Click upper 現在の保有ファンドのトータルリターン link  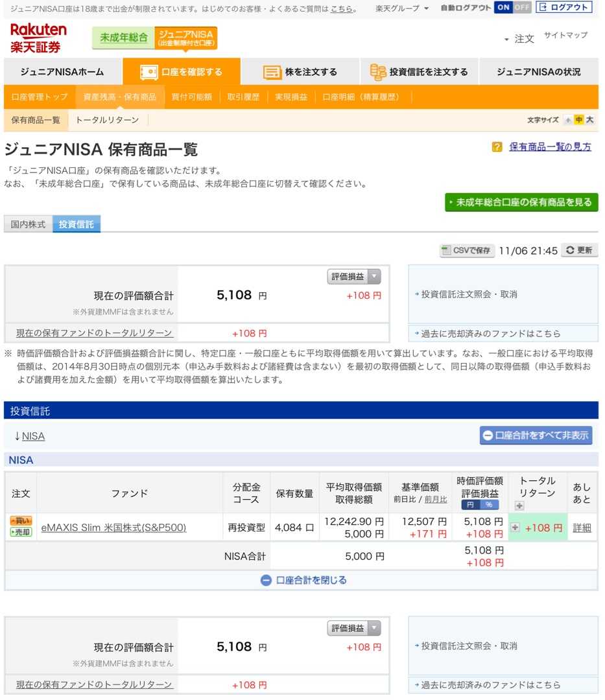94,333
